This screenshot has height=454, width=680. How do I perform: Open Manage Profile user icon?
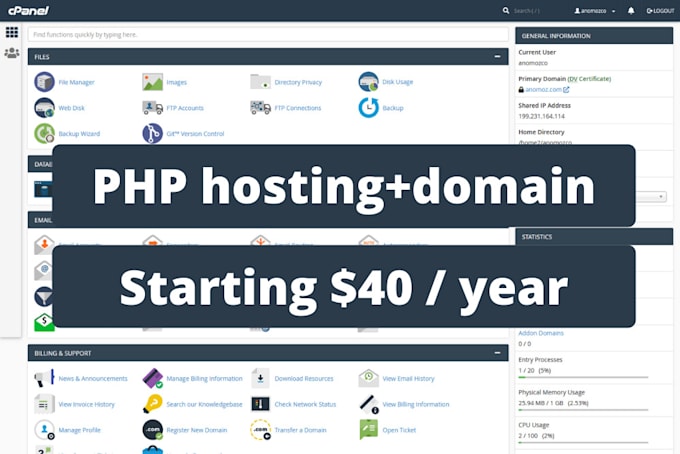44,430
